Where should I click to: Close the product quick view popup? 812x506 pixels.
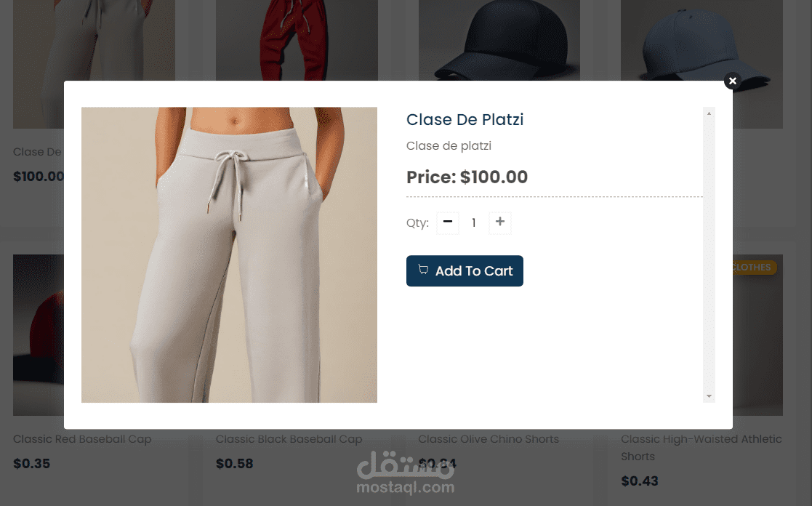pyautogui.click(x=732, y=81)
